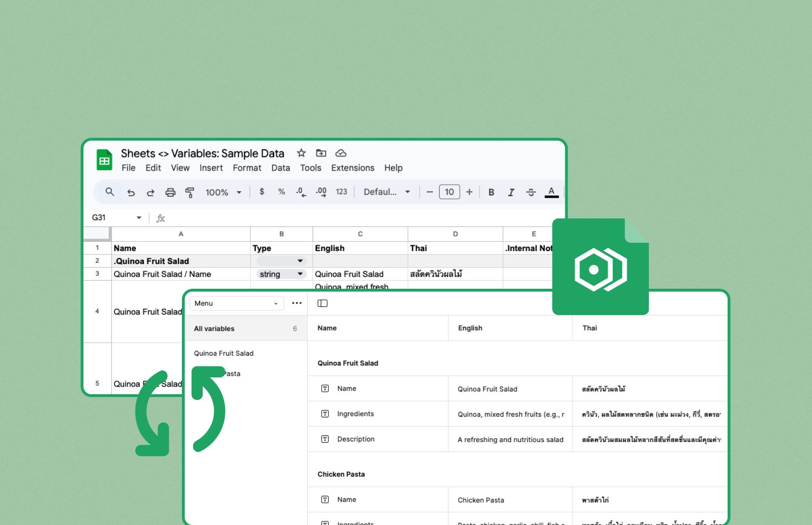812x525 pixels.
Task: Select column A header
Action: (x=181, y=234)
